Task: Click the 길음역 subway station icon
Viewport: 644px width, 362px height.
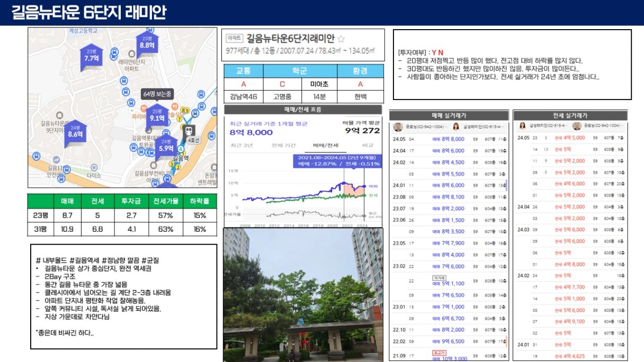Action: [x=189, y=130]
